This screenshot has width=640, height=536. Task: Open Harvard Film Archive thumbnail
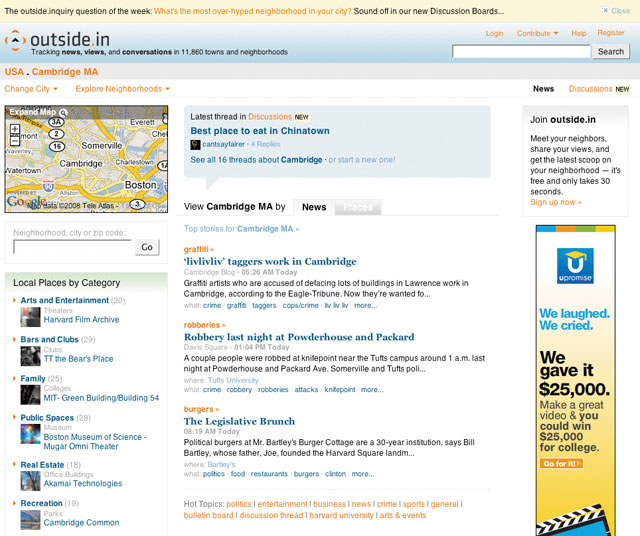[30, 317]
